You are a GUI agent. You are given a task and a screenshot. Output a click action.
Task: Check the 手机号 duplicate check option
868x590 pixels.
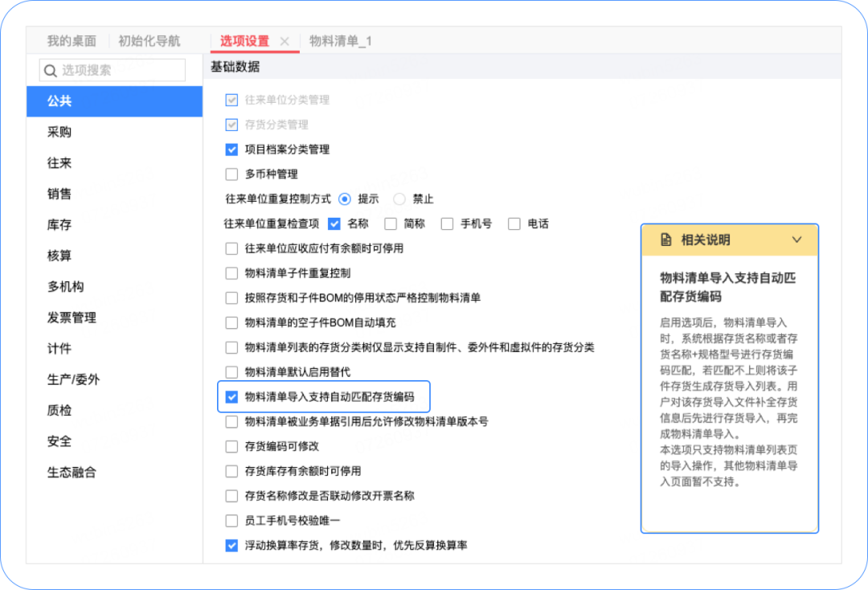(448, 224)
